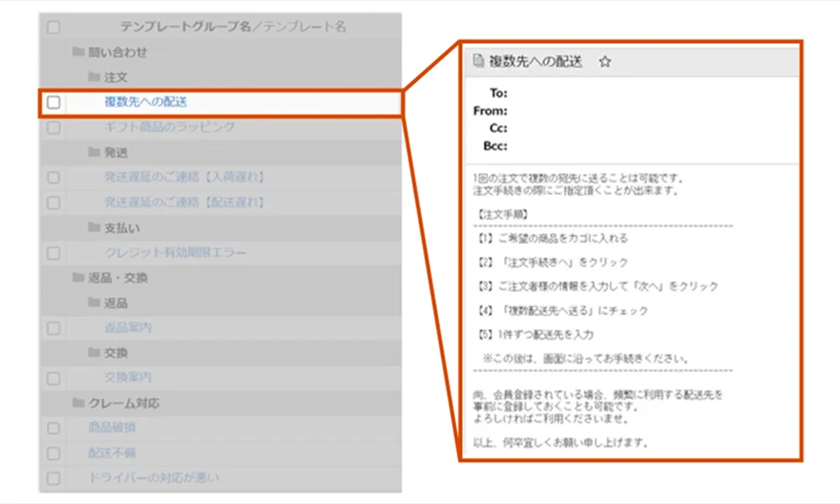Click the folder icon next to 問い合わせ
Image resolution: width=840 pixels, height=504 pixels.
[x=78, y=51]
